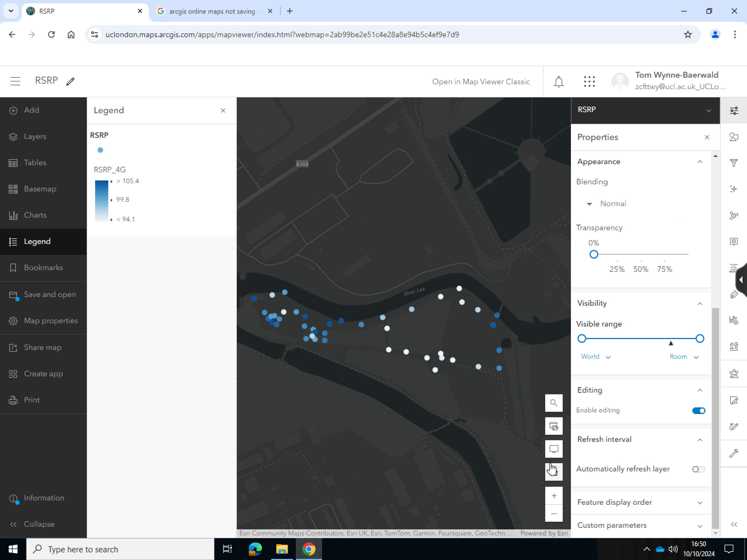
Task: Open the Analysis tool in right toolbar
Action: coord(734,374)
